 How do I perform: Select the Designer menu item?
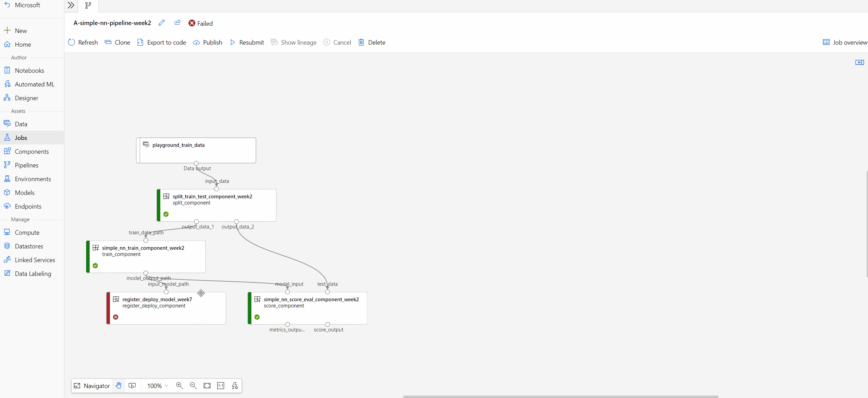click(27, 97)
